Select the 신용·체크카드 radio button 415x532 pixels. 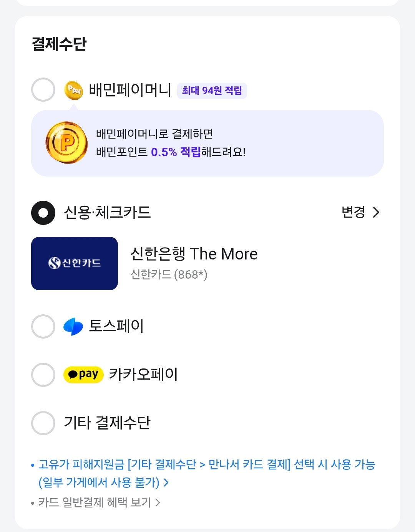click(43, 213)
